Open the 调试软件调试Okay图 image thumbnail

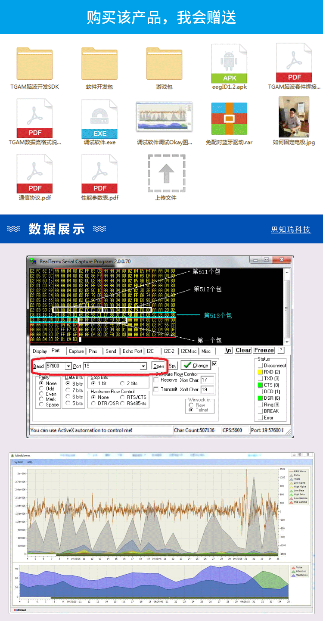click(164, 116)
